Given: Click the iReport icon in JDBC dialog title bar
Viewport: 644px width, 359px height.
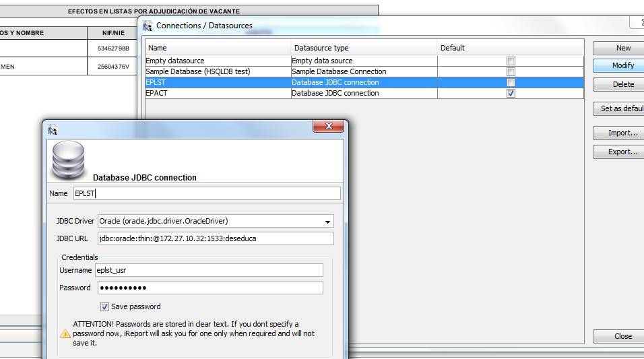Looking at the screenshot, I should pyautogui.click(x=53, y=129).
